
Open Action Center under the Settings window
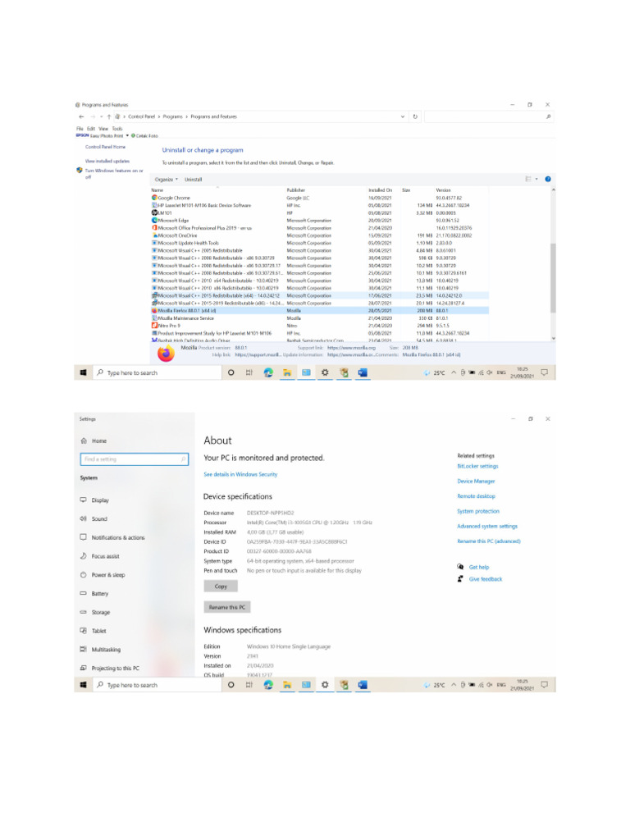tap(545, 685)
